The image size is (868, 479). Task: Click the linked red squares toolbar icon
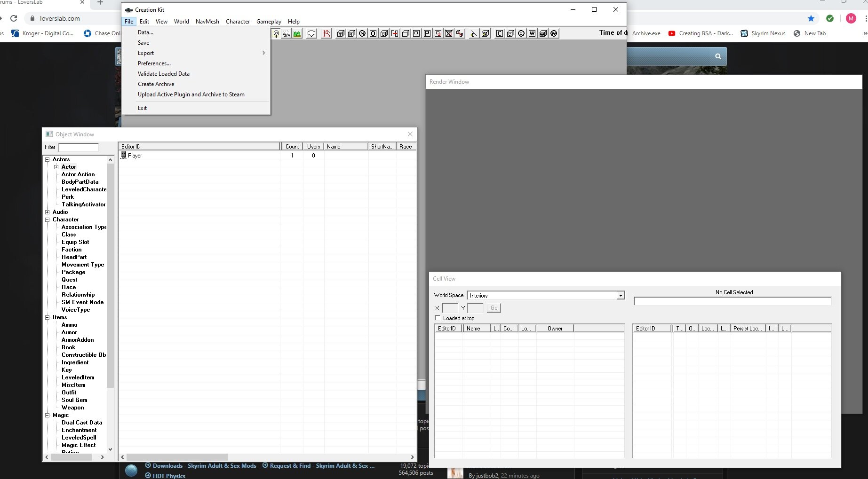pos(460,33)
